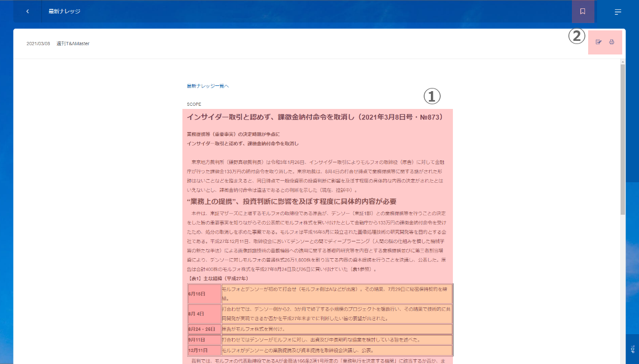Click the TOP button to return to top

[632, 349]
